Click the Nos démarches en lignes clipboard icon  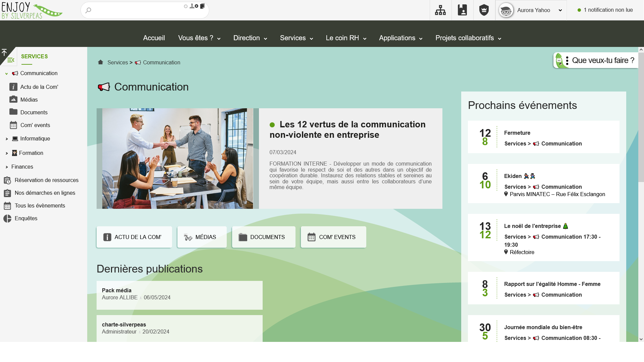(x=7, y=193)
